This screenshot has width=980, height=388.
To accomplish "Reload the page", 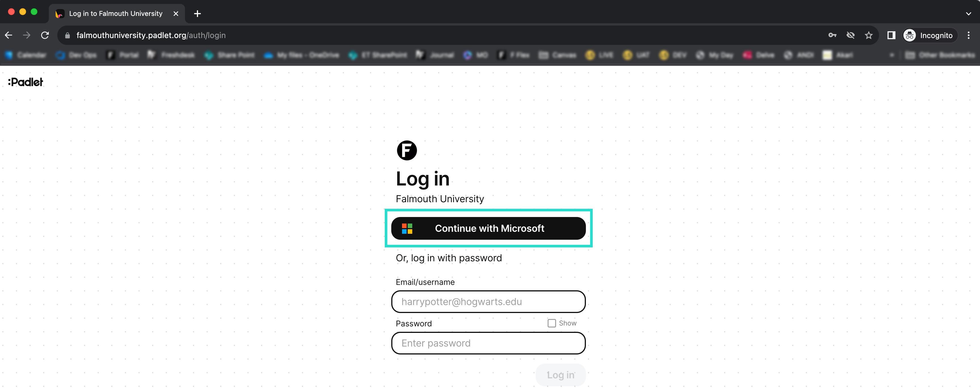I will [45, 36].
